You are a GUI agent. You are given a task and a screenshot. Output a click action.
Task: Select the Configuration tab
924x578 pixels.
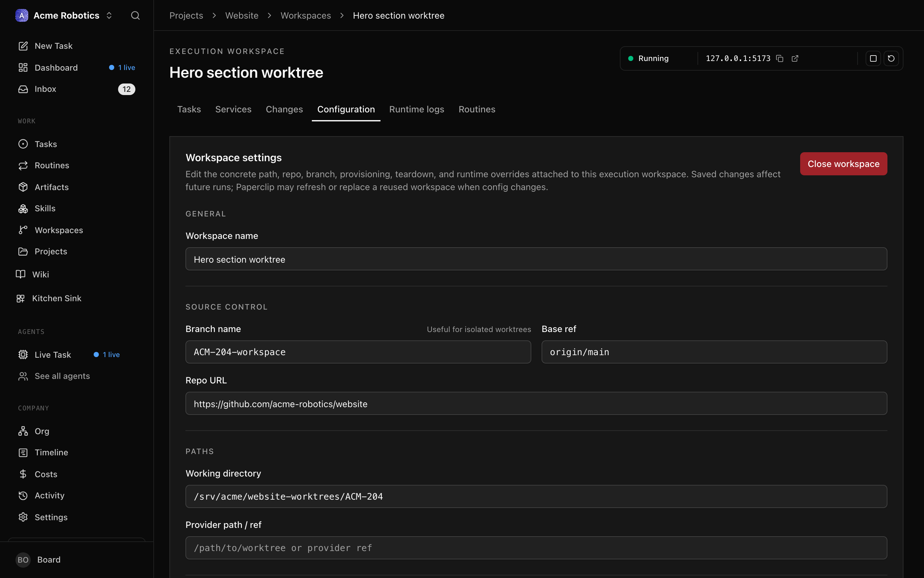tap(346, 109)
